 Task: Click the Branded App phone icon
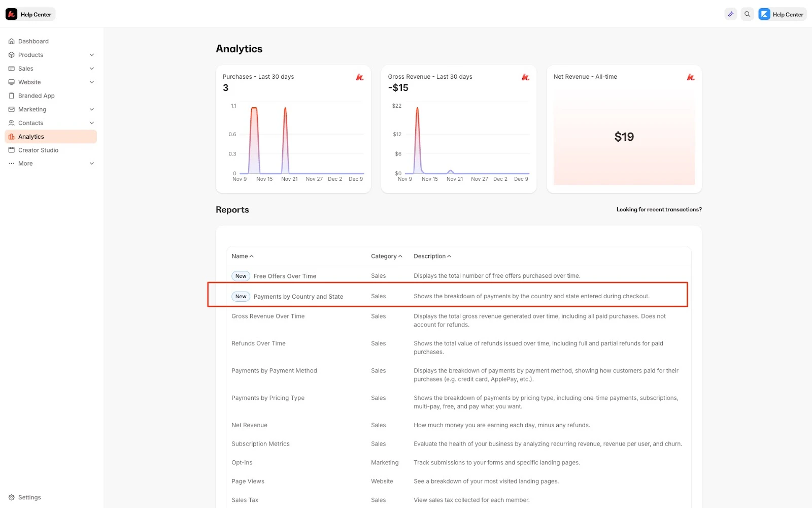11,96
